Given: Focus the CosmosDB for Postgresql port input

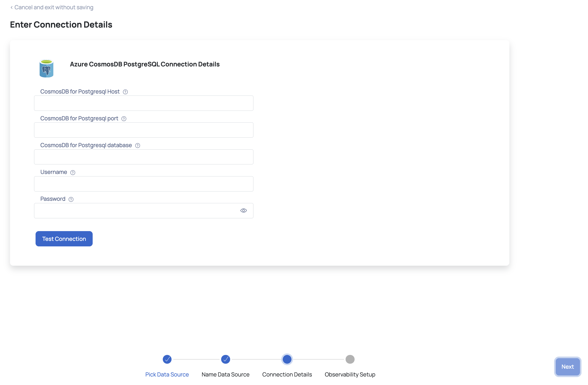Looking at the screenshot, I should (x=144, y=130).
